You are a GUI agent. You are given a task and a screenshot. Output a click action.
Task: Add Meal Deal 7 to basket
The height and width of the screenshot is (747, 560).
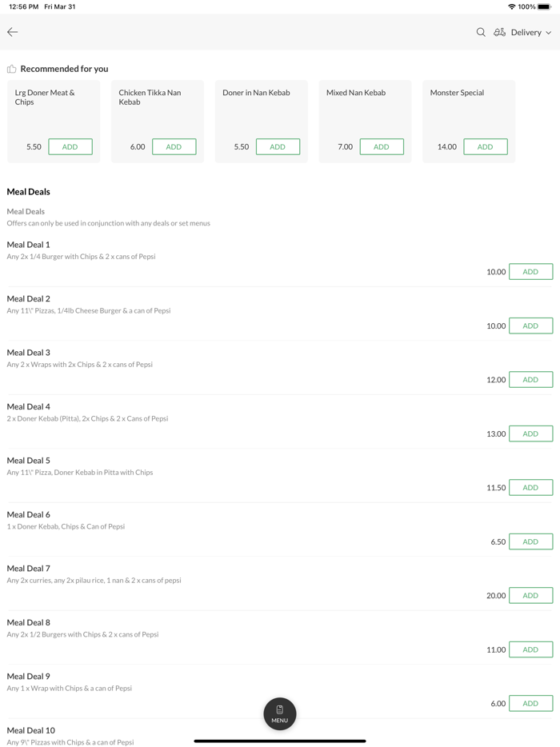530,595
